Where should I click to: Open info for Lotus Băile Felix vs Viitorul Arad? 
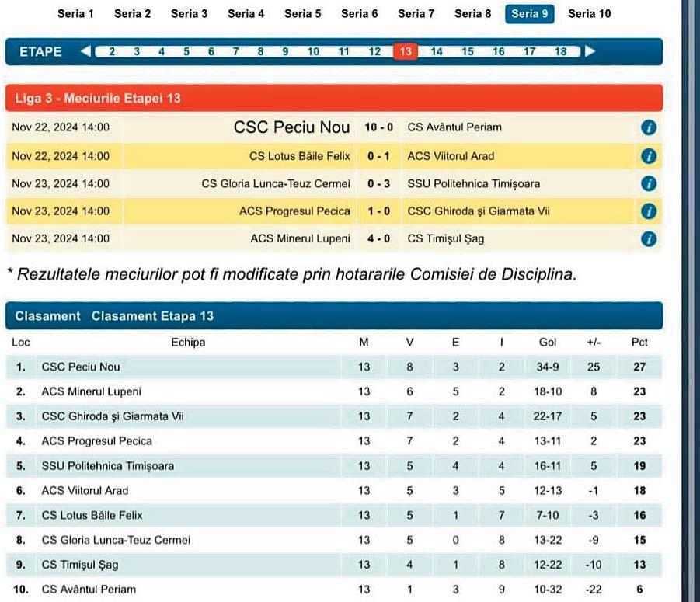pyautogui.click(x=648, y=156)
